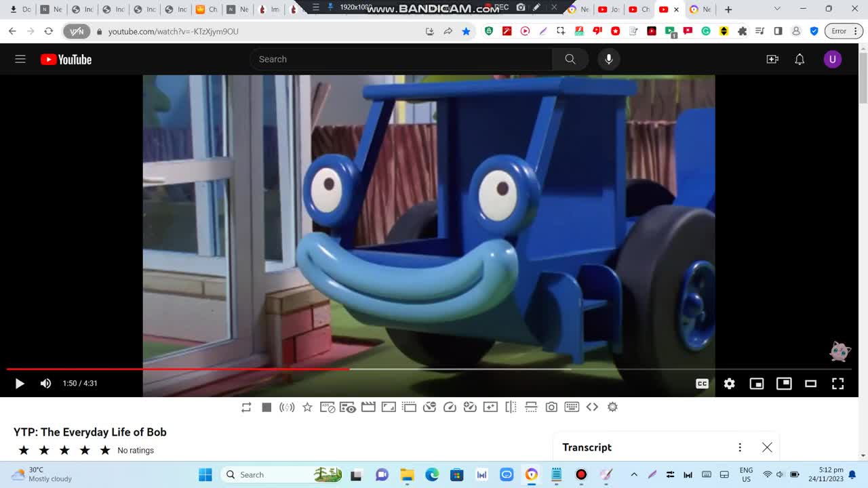Toggle the ads block icon below video
Image resolution: width=868 pixels, height=488 pixels.
point(328,407)
